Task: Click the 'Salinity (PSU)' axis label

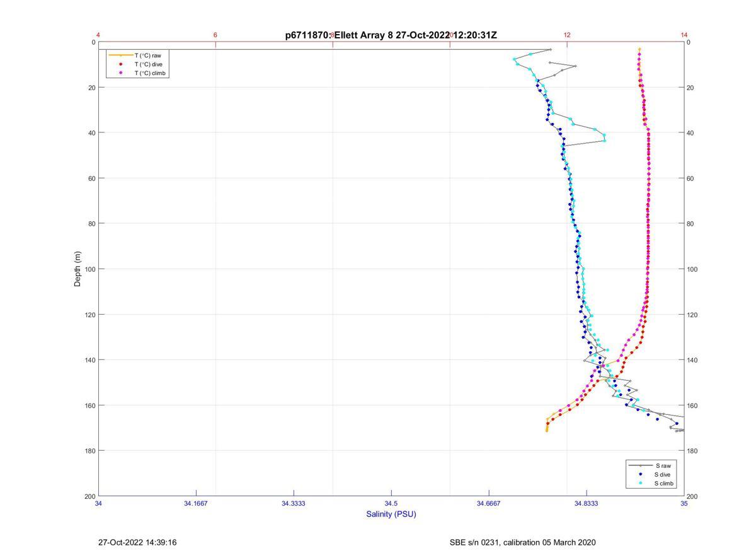Action: 391,514
